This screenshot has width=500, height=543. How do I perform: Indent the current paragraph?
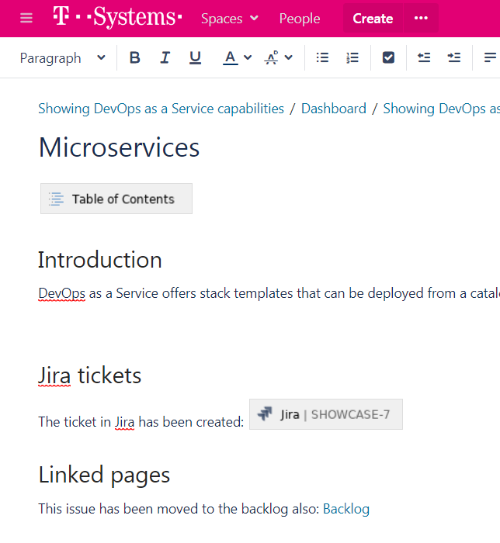click(454, 57)
